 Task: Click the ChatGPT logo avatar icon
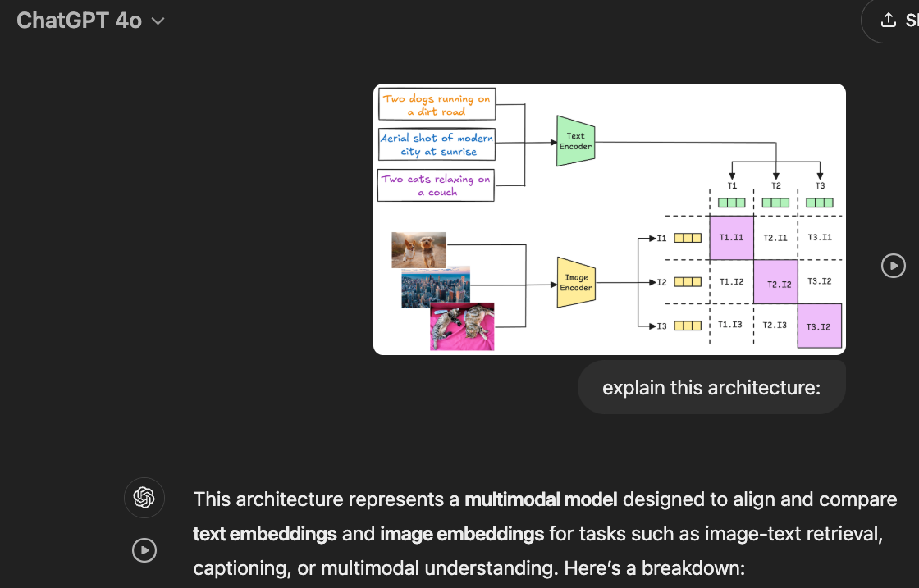click(144, 498)
